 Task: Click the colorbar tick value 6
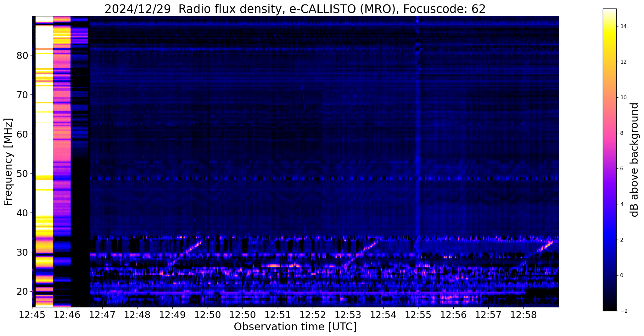tap(622, 169)
